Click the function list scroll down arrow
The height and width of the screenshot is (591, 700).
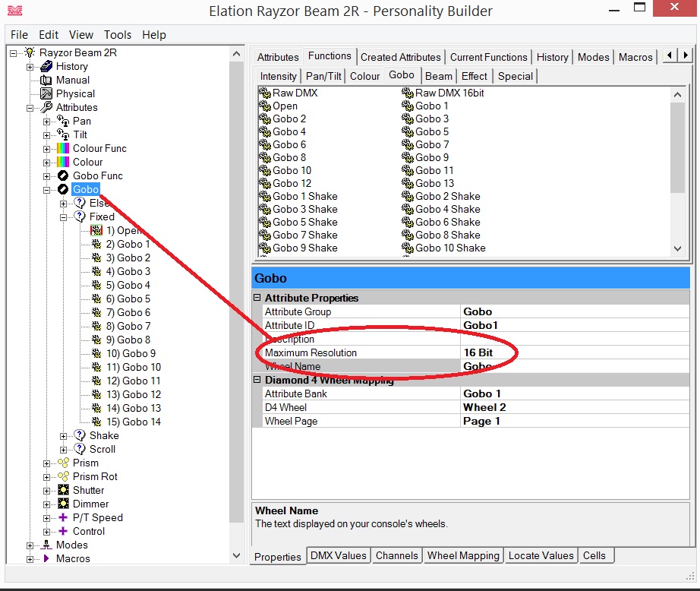(x=677, y=248)
